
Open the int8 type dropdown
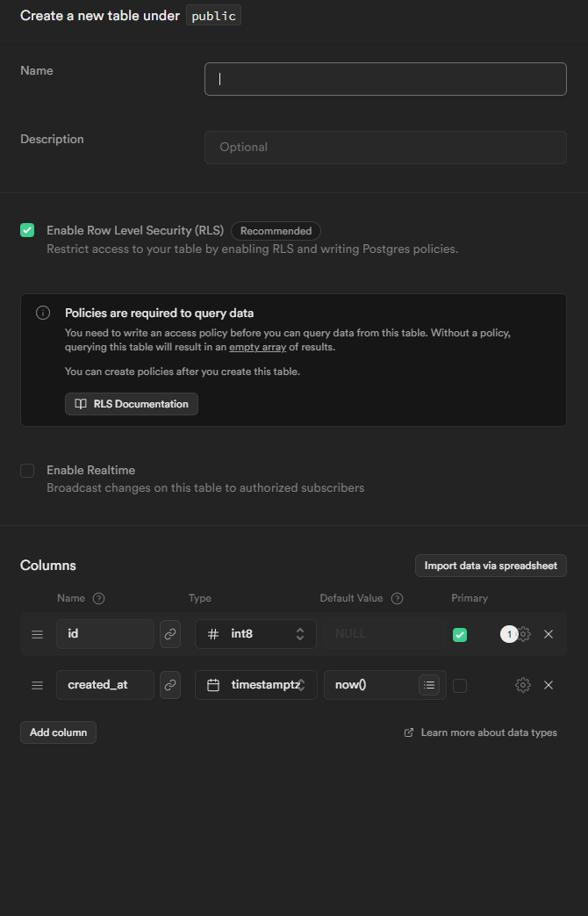255,634
